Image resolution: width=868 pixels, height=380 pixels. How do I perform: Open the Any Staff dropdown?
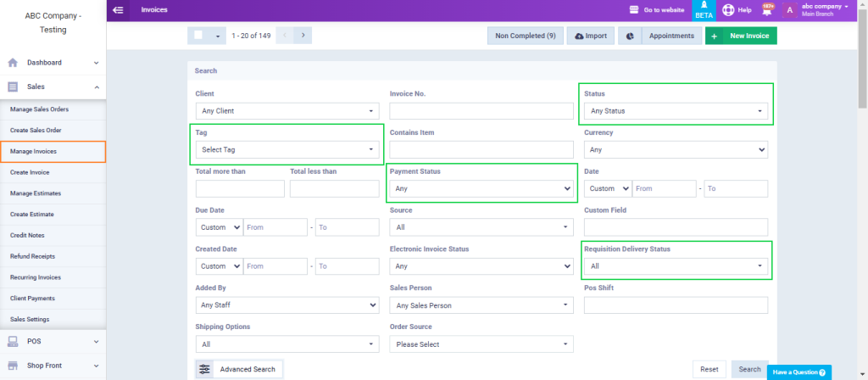click(287, 305)
